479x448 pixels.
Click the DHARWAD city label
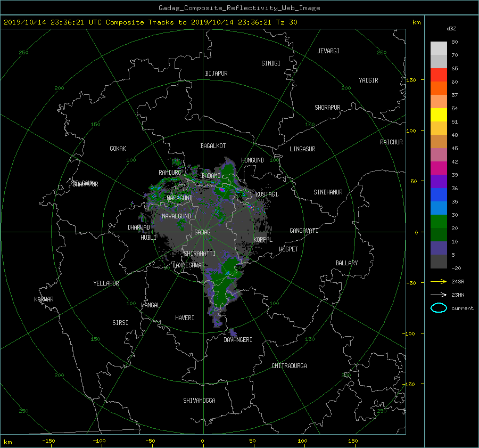[139, 227]
